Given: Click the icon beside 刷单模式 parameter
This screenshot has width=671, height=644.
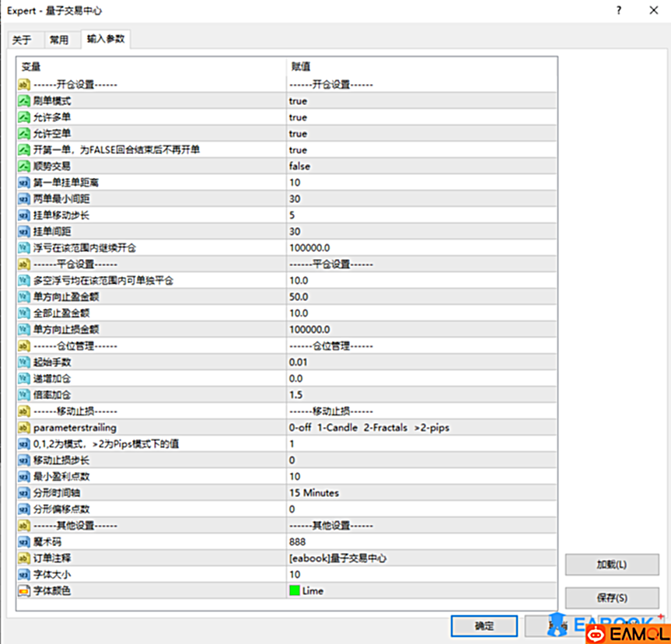Looking at the screenshot, I should [24, 100].
